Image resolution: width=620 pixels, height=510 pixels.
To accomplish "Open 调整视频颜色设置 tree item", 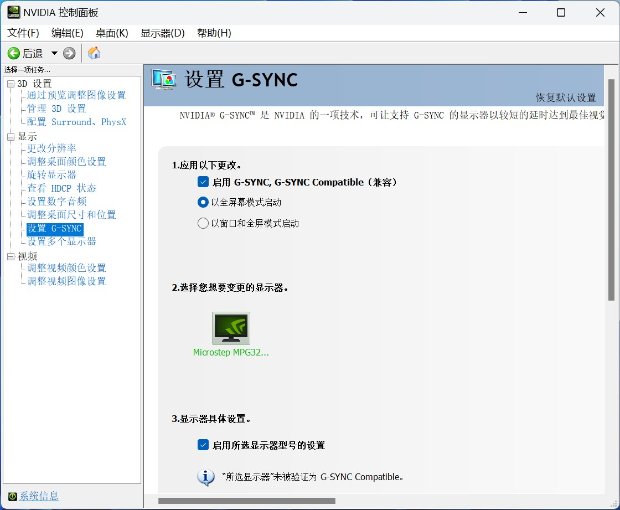I will 66,268.
